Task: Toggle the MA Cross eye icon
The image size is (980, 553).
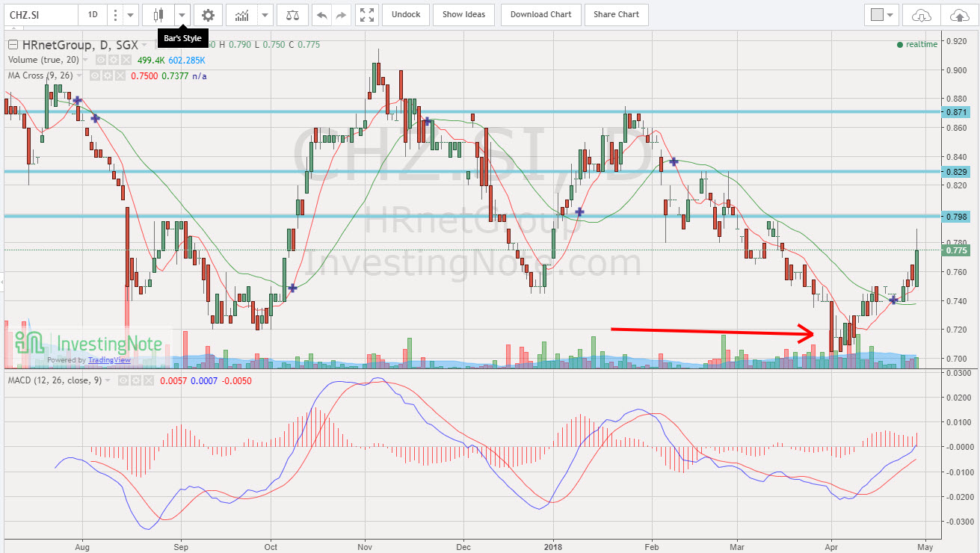Action: click(93, 75)
